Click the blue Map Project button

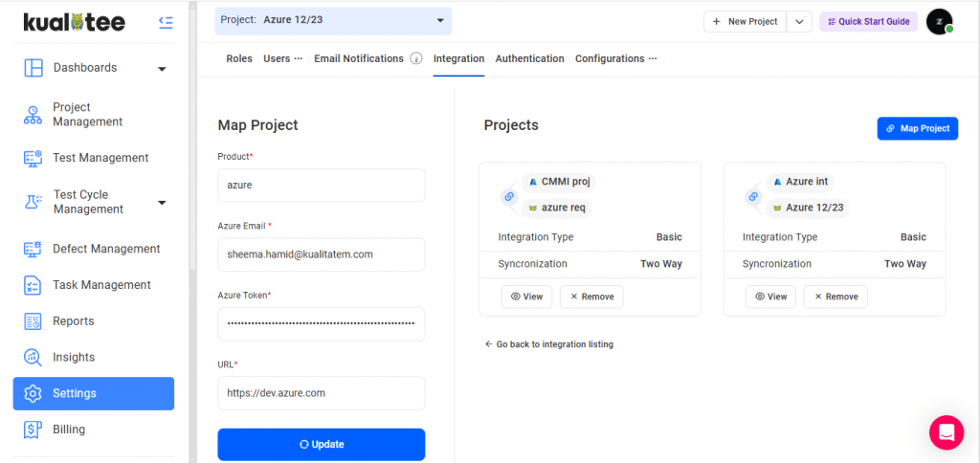(918, 129)
